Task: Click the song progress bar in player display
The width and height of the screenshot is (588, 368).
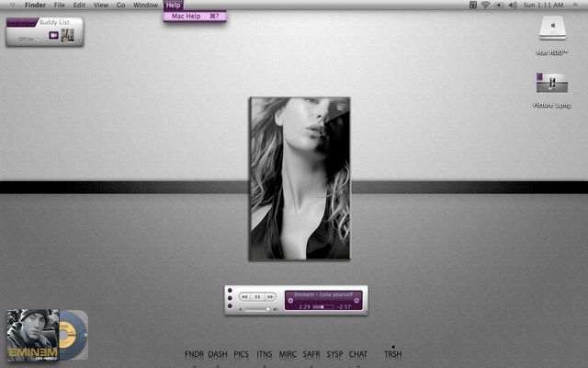Action: tap(323, 307)
